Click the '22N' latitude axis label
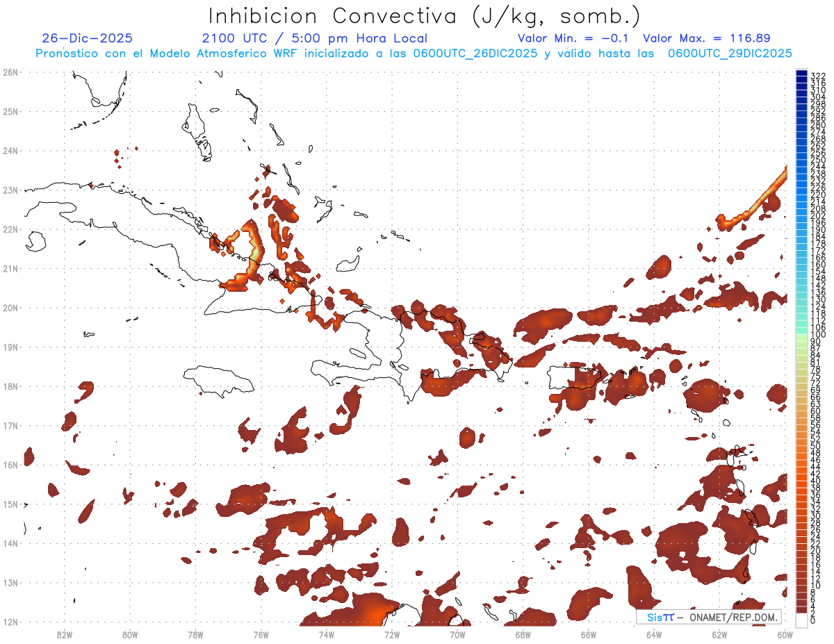 (x=10, y=229)
